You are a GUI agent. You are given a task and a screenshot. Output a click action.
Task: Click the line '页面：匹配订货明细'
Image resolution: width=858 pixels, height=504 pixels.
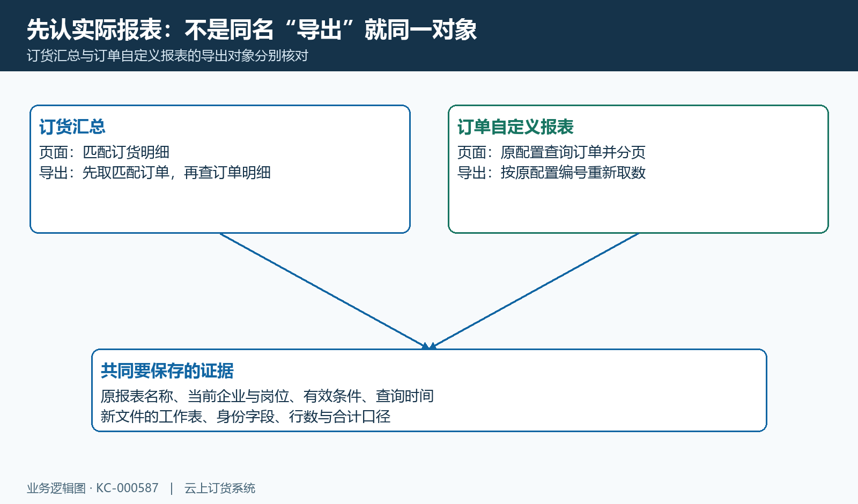pos(104,152)
